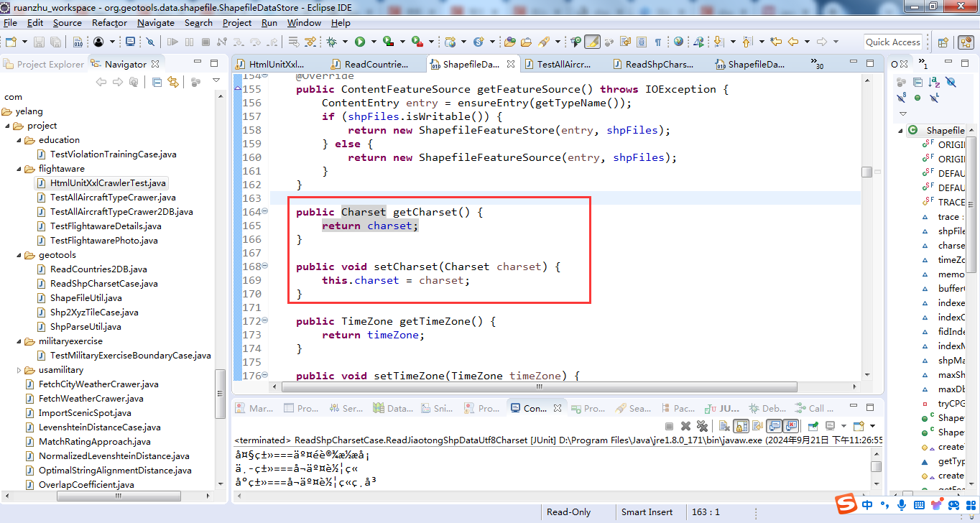The height and width of the screenshot is (523, 980).
Task: Click the Debug bug icon in toolbar
Action: pos(331,42)
